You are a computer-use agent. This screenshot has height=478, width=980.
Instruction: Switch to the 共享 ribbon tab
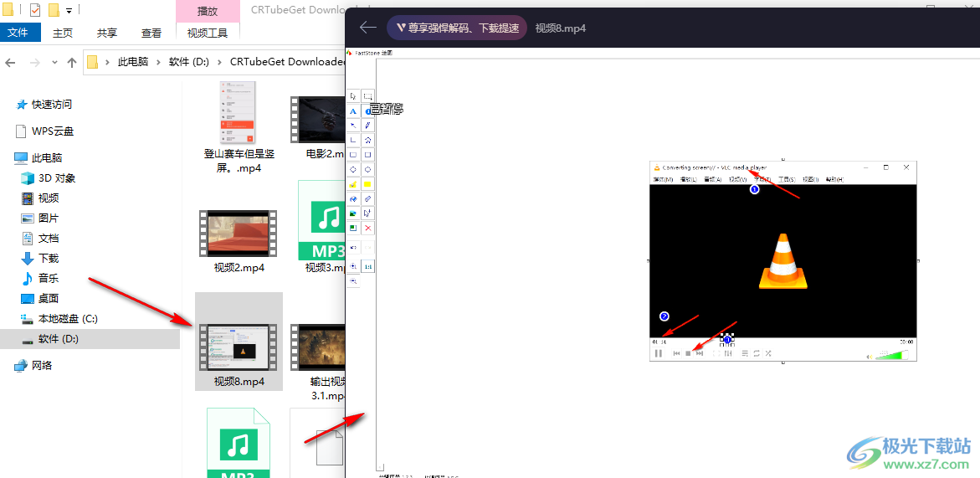point(107,33)
